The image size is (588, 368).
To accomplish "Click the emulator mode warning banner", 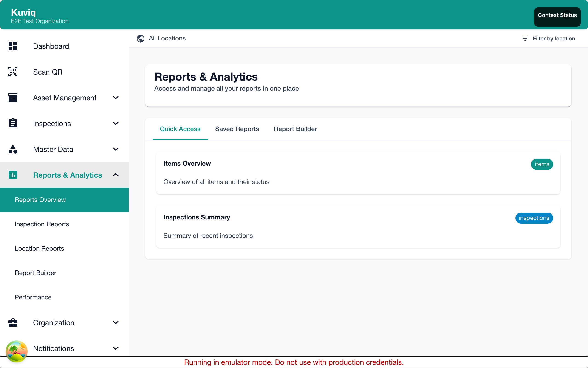I will [294, 362].
